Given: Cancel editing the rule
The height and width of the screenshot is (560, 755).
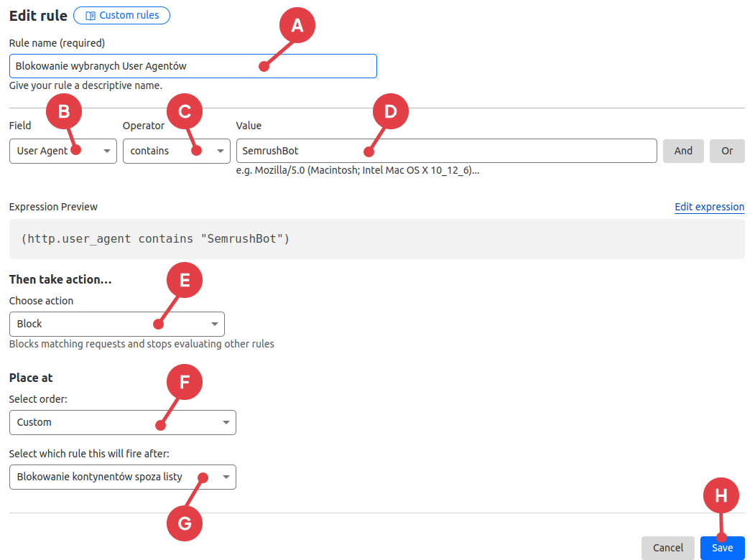Looking at the screenshot, I should tap(667, 548).
